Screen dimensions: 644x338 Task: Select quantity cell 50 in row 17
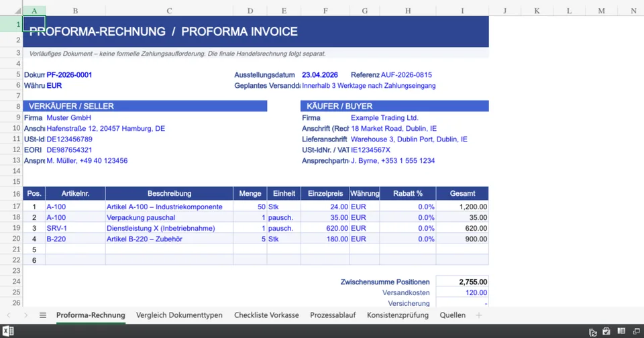point(250,207)
